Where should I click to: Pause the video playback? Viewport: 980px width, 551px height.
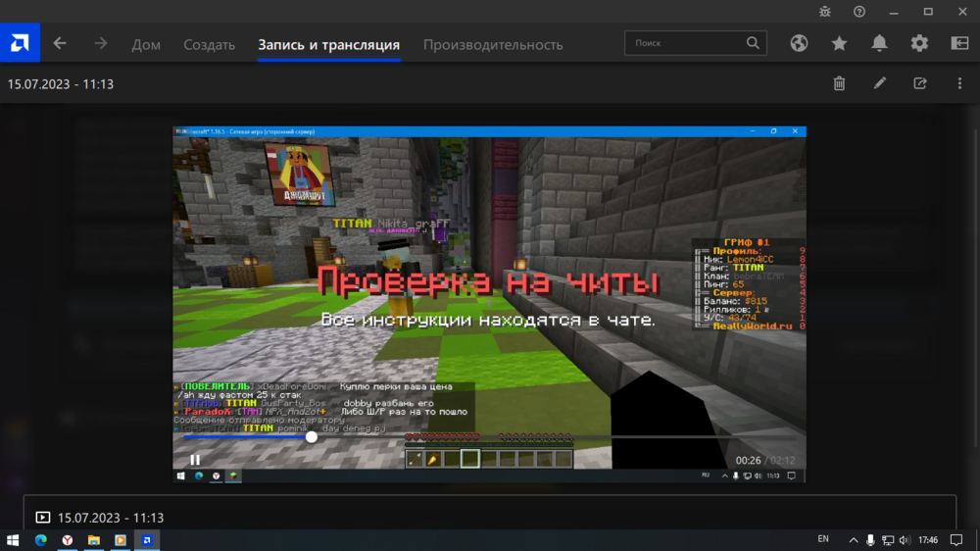coord(195,460)
